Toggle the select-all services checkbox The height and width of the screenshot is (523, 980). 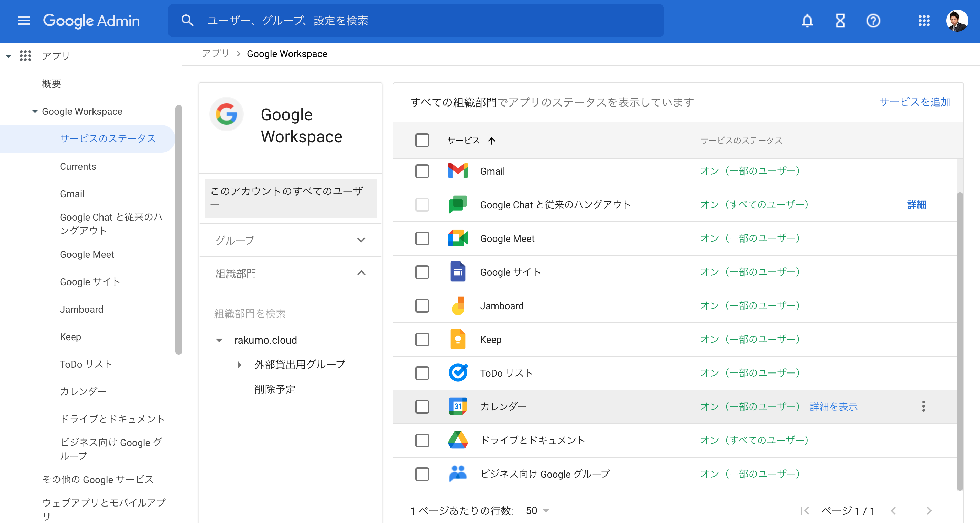point(422,140)
